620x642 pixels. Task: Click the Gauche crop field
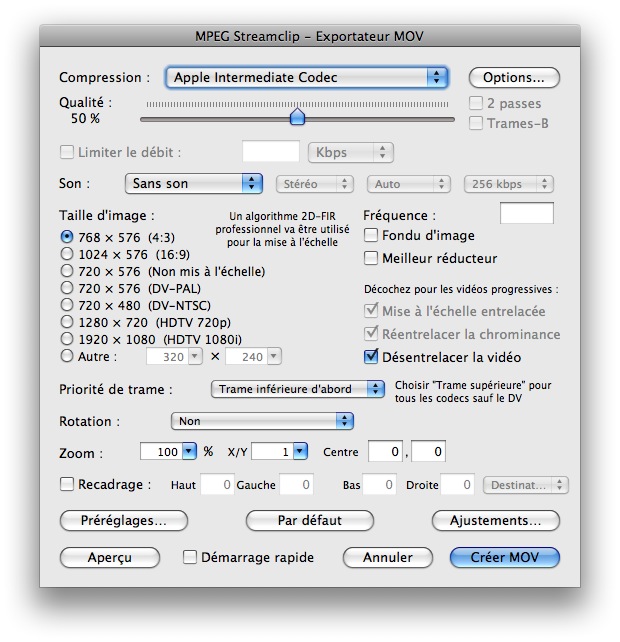click(296, 485)
